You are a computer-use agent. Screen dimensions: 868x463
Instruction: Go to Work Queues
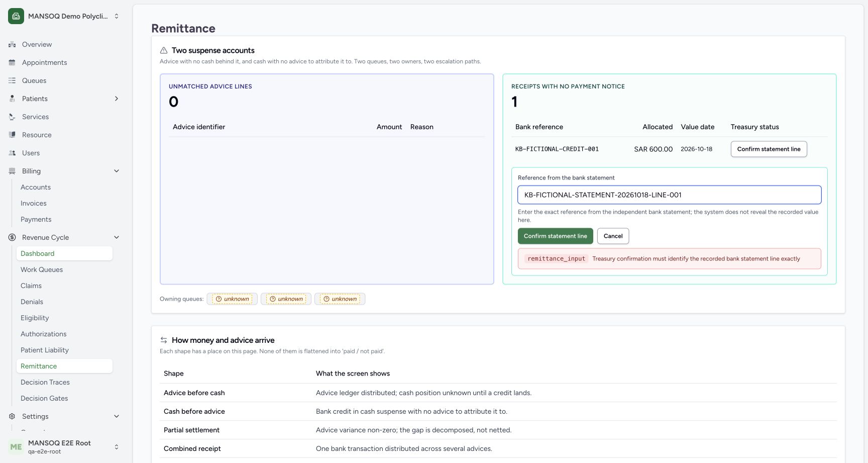[42, 269]
